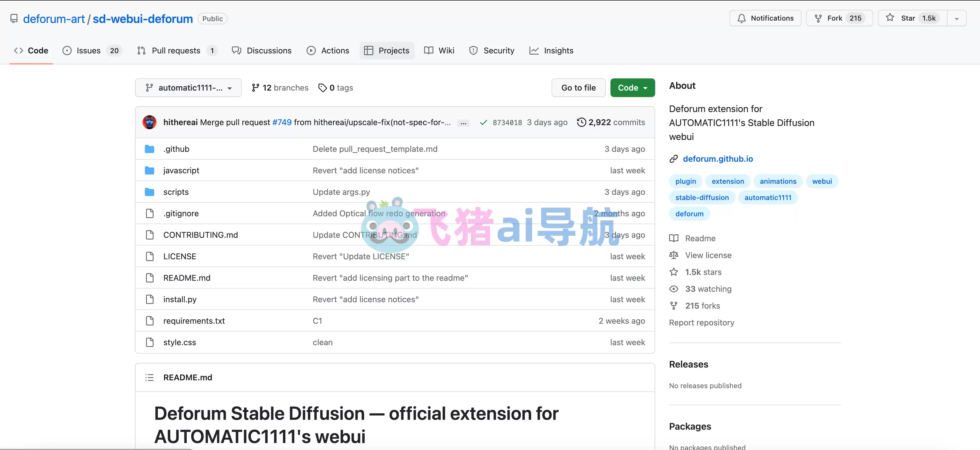View the 2,922 commits history

[611, 123]
